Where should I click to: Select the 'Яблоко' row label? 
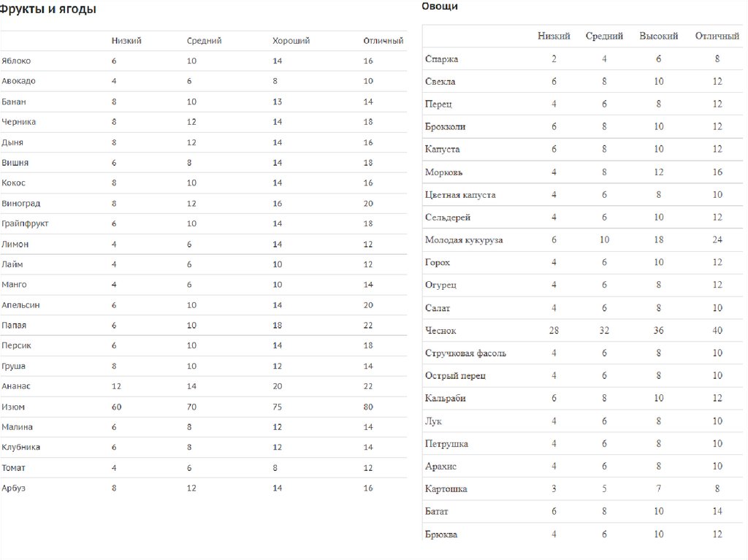tap(17, 61)
